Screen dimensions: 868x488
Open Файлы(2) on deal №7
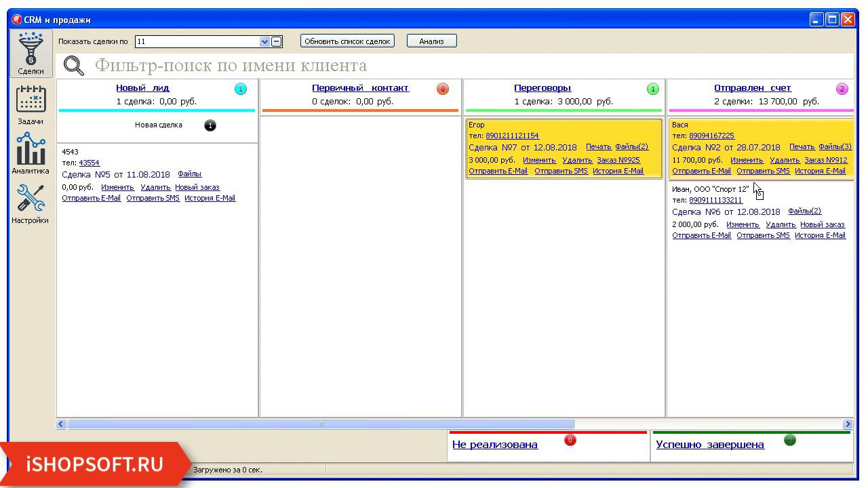pos(631,147)
